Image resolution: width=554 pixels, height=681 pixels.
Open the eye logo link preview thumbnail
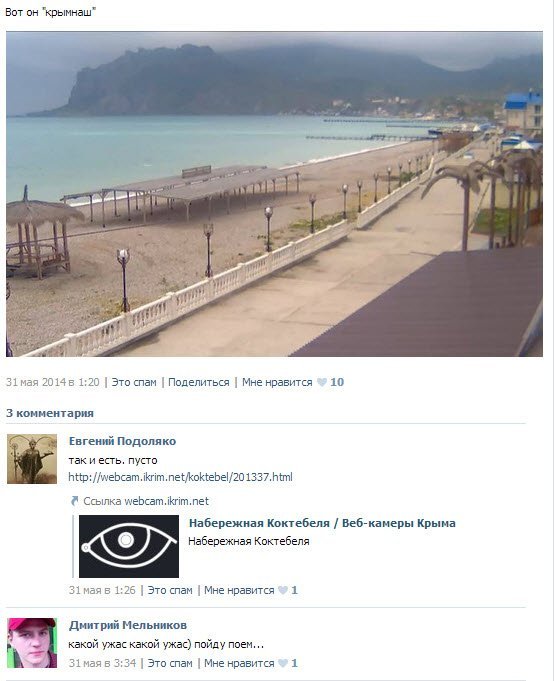click(129, 546)
